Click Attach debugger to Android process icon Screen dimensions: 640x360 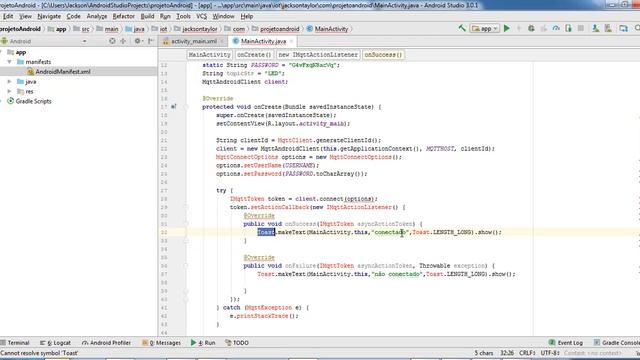[569, 28]
